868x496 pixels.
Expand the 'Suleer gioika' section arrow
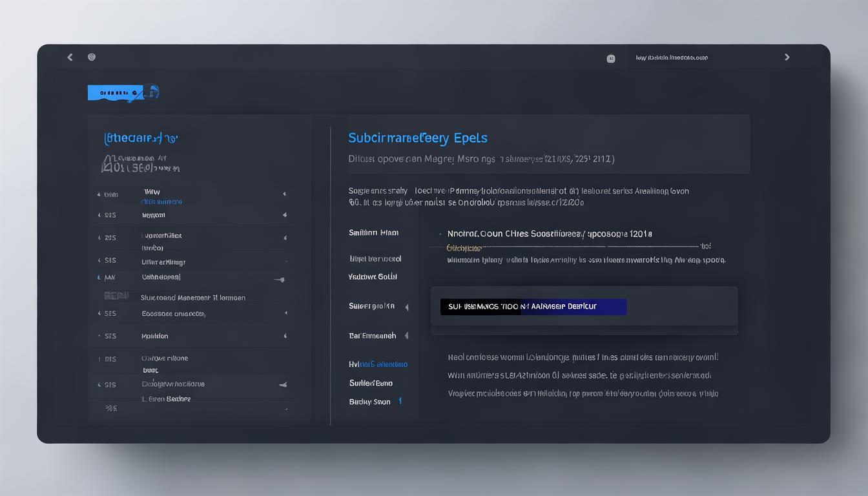[407, 307]
